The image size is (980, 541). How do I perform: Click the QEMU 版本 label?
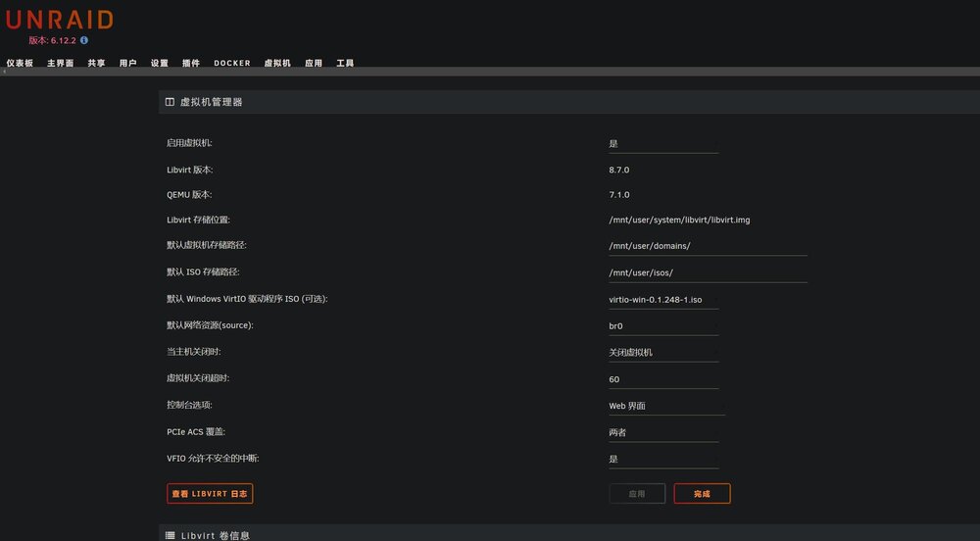(189, 195)
